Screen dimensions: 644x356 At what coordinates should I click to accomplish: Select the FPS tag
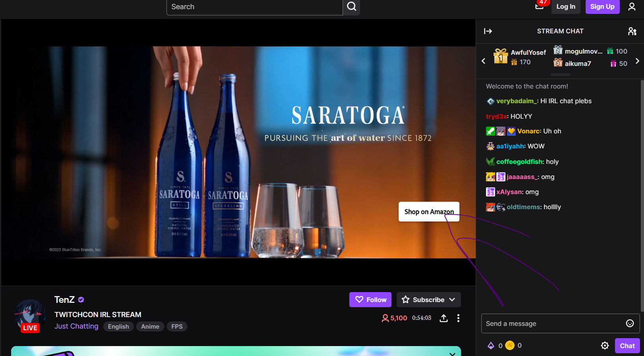(x=177, y=326)
